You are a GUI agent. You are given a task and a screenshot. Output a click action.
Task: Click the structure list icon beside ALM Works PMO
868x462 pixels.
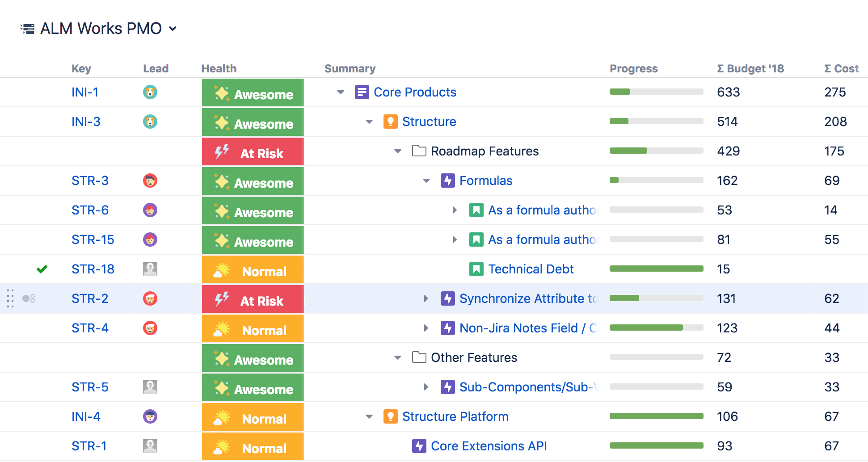[28, 29]
